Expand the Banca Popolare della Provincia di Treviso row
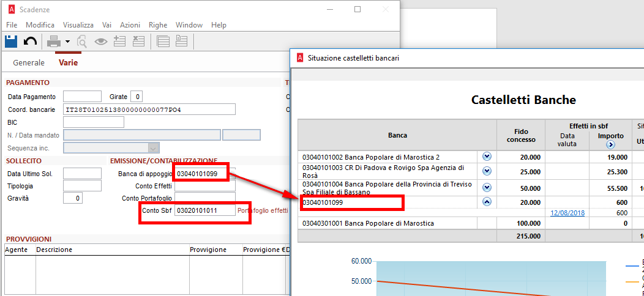Viewport: 644px width, 296px height. (x=487, y=188)
